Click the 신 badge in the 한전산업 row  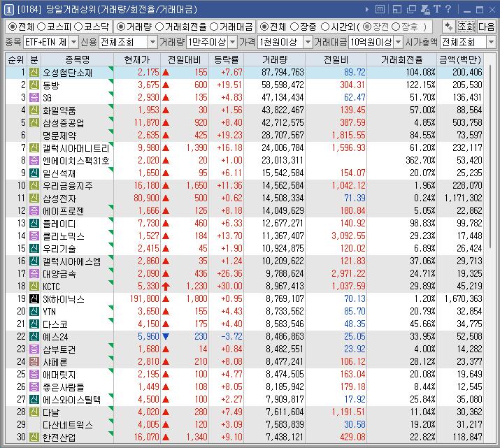coord(34,437)
